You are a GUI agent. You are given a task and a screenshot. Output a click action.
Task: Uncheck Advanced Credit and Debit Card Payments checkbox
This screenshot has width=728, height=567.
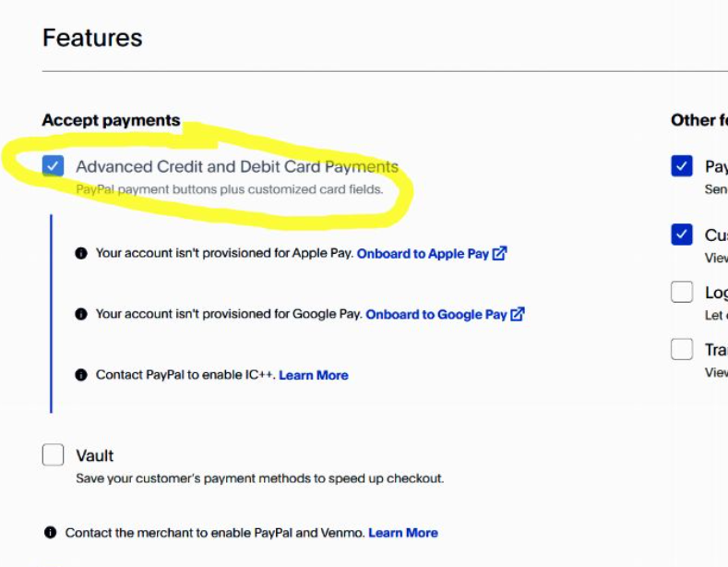(53, 166)
